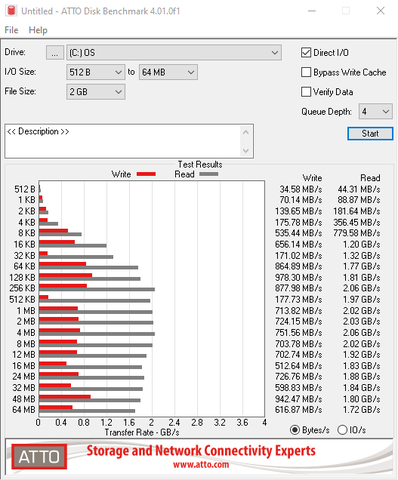Click the 16 KB row label in chart

pyautogui.click(x=24, y=244)
